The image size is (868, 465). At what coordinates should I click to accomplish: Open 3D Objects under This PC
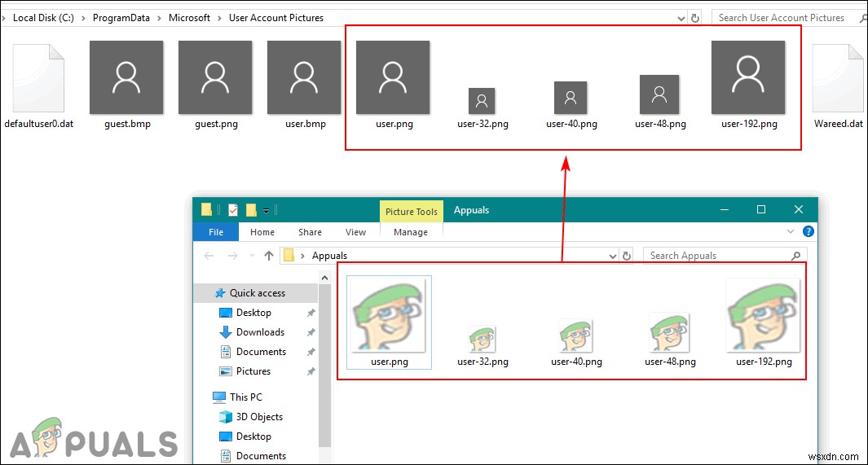coord(259,417)
